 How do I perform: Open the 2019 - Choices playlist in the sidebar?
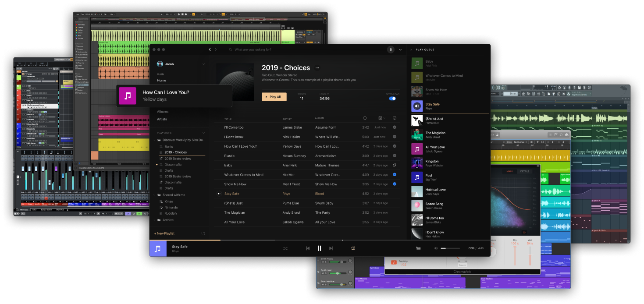click(176, 152)
